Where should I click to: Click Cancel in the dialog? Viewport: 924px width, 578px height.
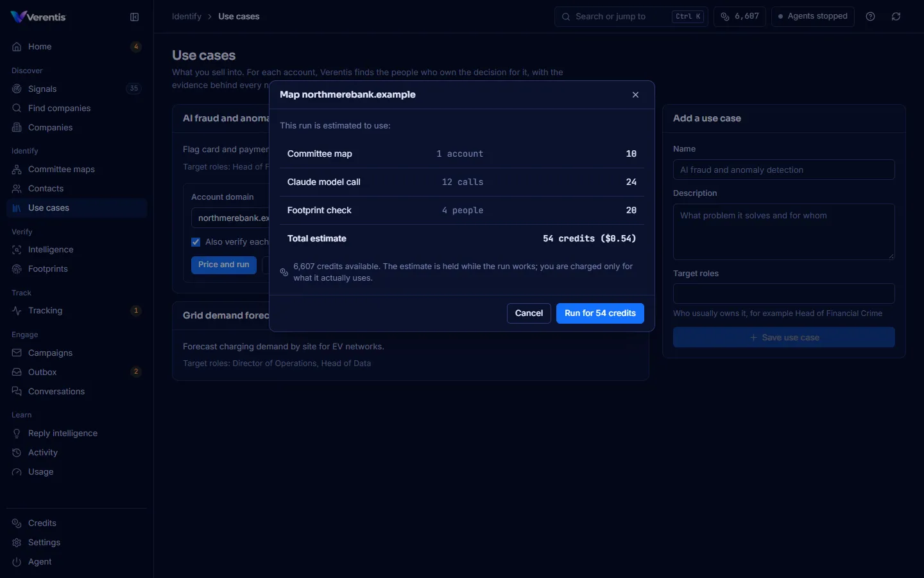pos(529,313)
